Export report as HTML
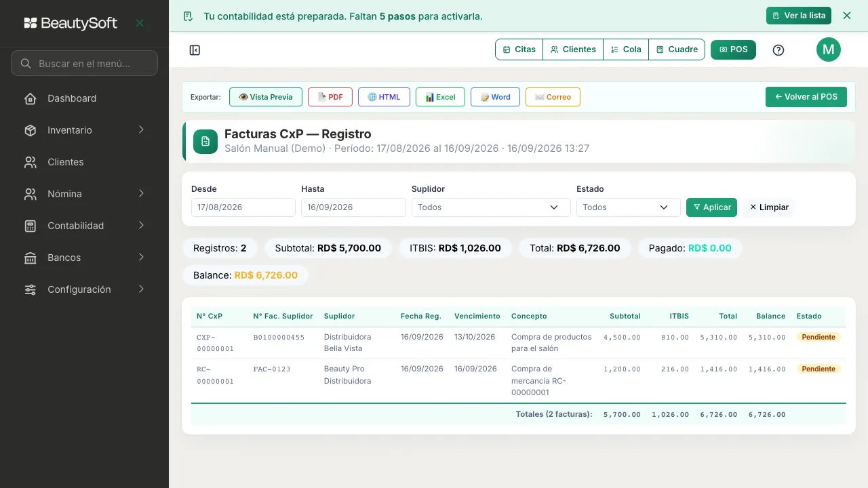868x488 pixels. (384, 97)
